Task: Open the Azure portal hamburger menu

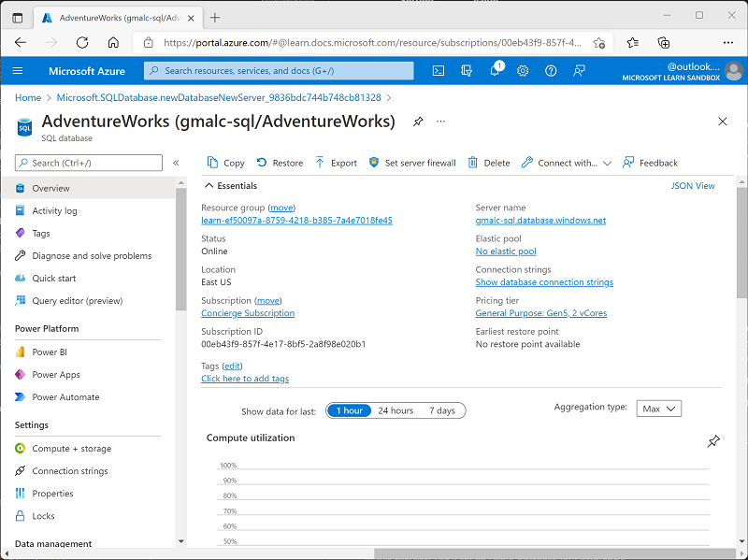Action: [18, 71]
